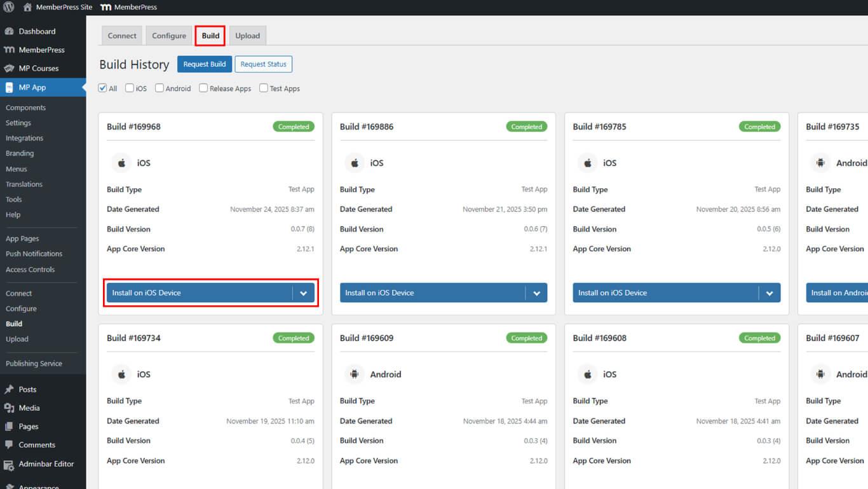Click the MemberPress logo icon in top bar
The image size is (868, 489).
pyautogui.click(x=105, y=7)
